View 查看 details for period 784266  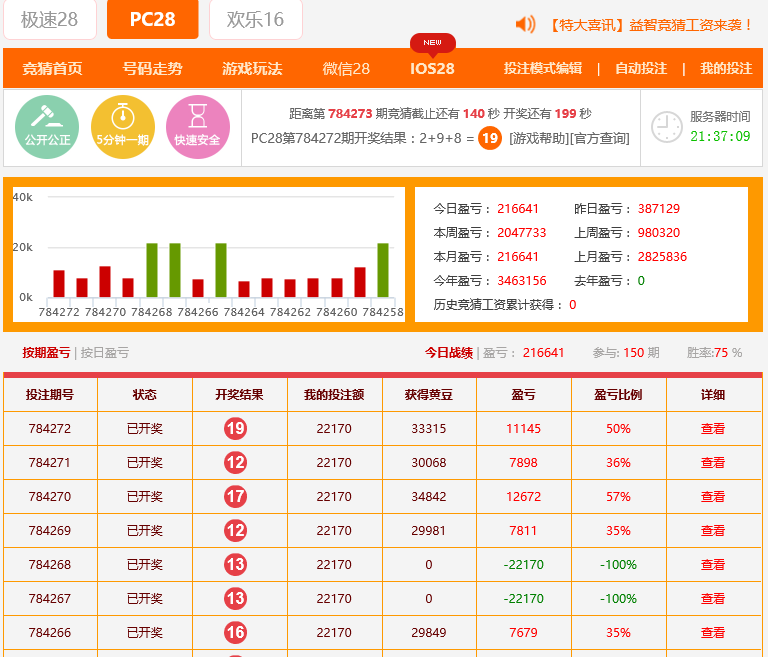click(x=713, y=633)
